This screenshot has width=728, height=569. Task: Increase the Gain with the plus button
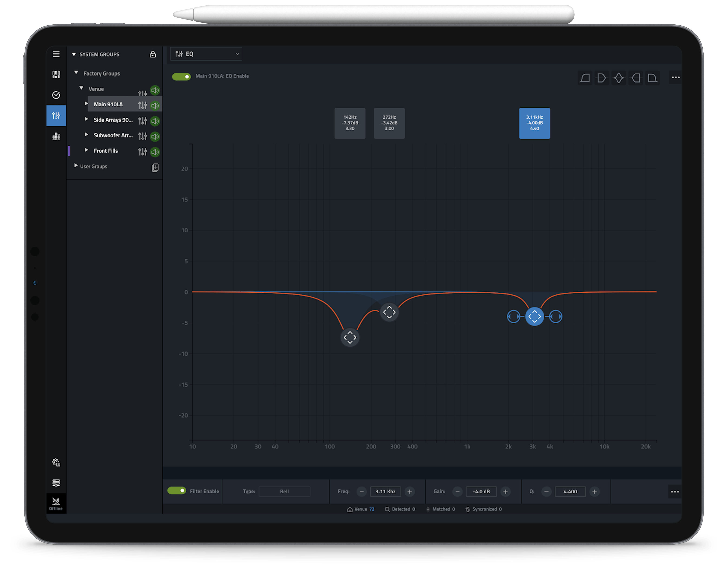pyautogui.click(x=505, y=491)
